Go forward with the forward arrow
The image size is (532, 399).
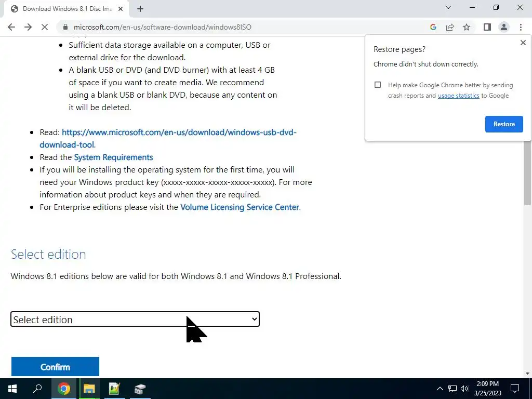click(x=28, y=27)
